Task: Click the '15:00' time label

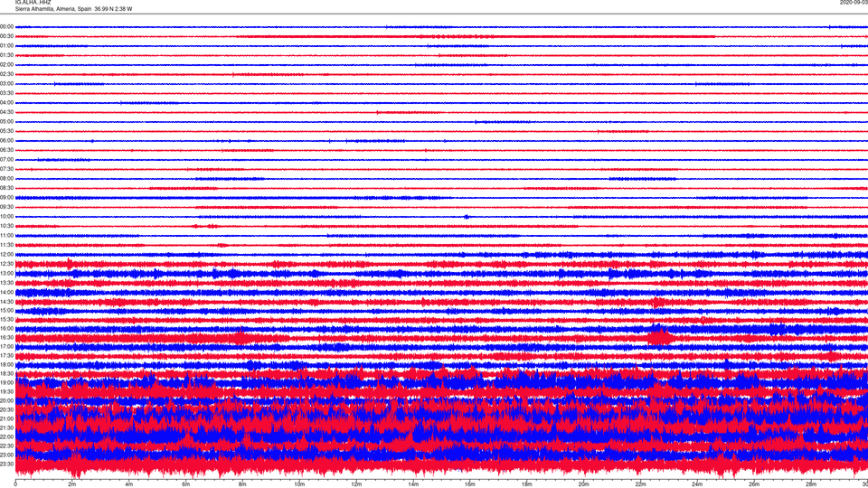Action: tap(6, 310)
